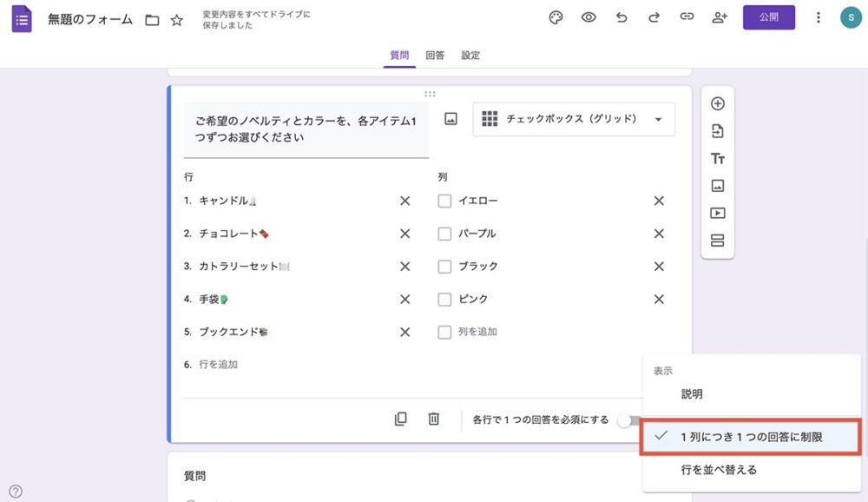Add title and description using the Tt icon

point(717,158)
